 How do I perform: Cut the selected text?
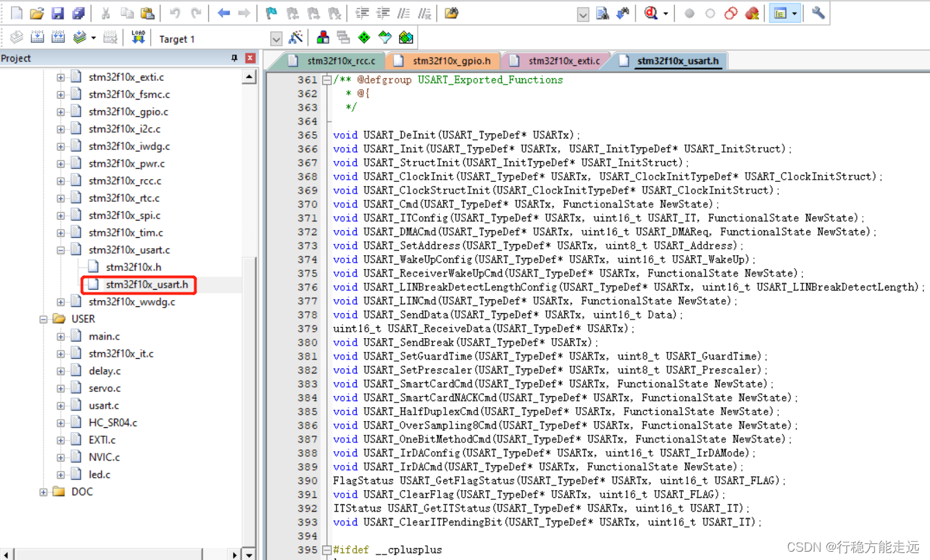click(106, 13)
